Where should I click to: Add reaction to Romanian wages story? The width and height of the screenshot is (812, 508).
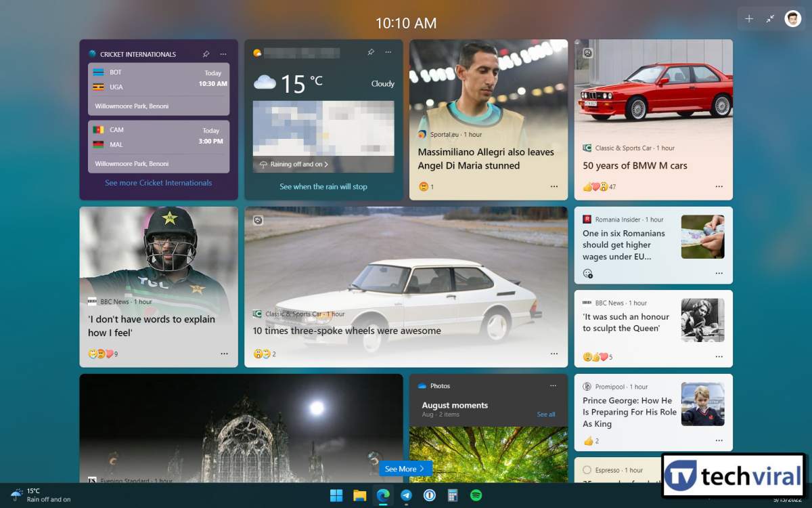click(x=588, y=274)
